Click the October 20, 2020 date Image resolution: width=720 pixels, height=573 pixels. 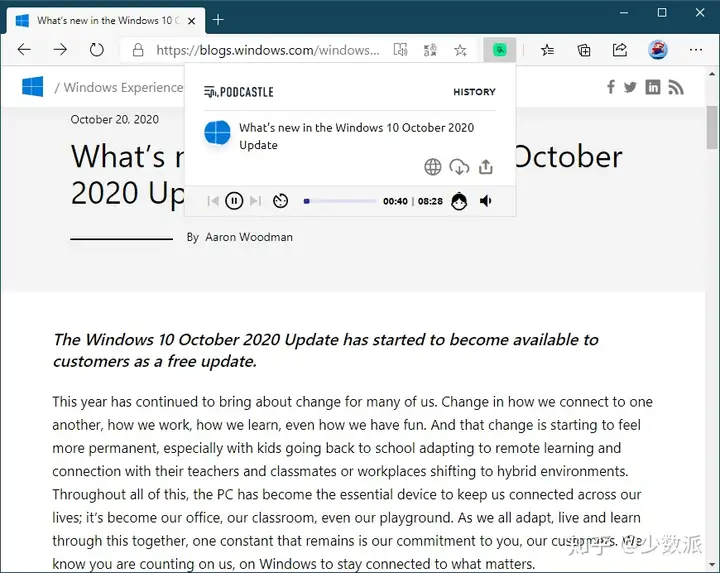click(x=115, y=119)
